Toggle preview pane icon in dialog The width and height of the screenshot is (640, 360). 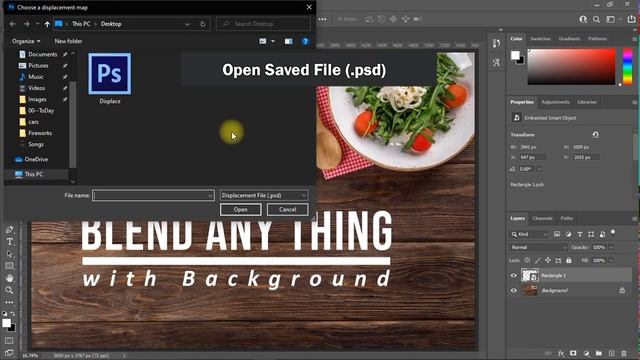(x=288, y=41)
